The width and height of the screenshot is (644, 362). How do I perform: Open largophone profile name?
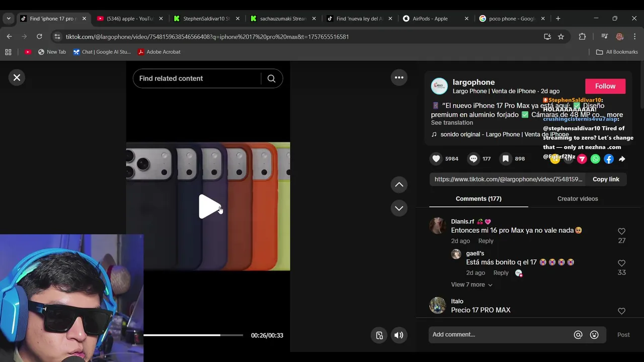[473, 82]
